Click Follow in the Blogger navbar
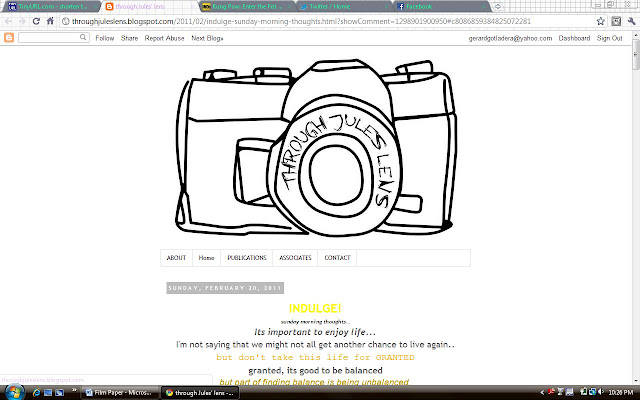The width and height of the screenshot is (640, 400). click(104, 38)
